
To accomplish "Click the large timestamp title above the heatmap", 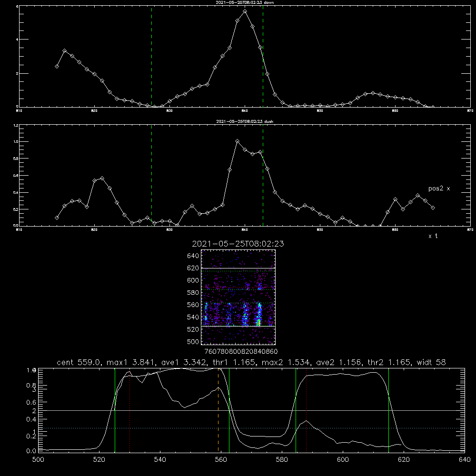I will (238, 244).
